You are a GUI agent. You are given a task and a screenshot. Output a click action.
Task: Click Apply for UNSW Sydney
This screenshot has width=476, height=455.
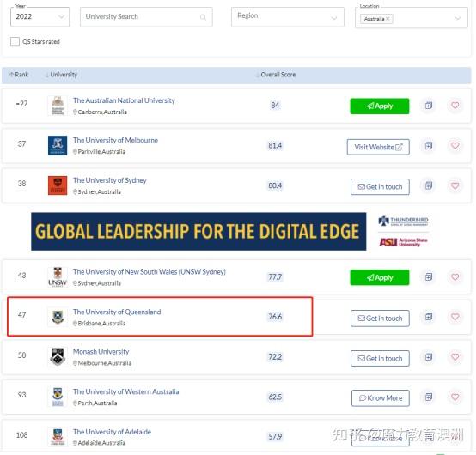[x=380, y=277]
